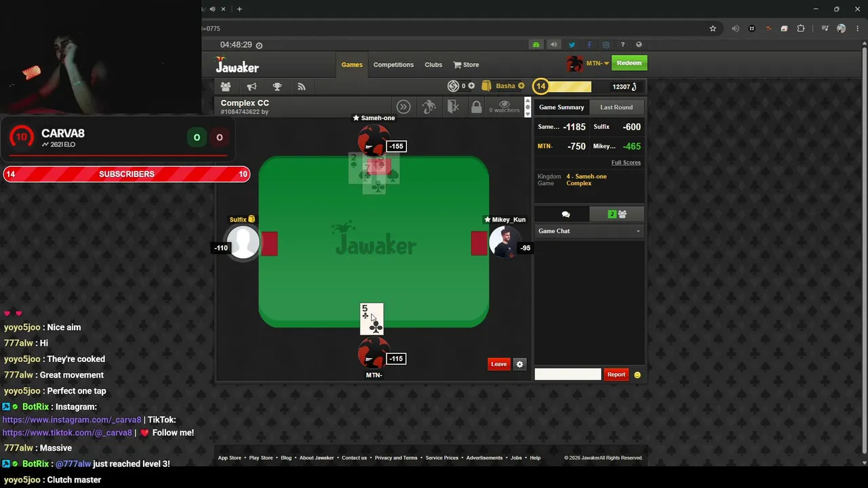
Task: Click the token balance coin icon
Action: click(x=453, y=86)
